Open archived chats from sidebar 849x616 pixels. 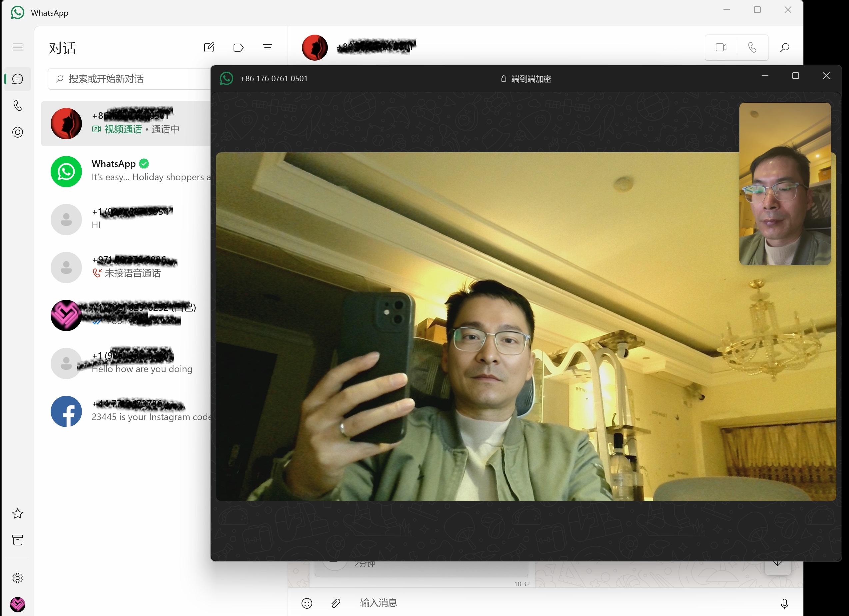pyautogui.click(x=18, y=540)
